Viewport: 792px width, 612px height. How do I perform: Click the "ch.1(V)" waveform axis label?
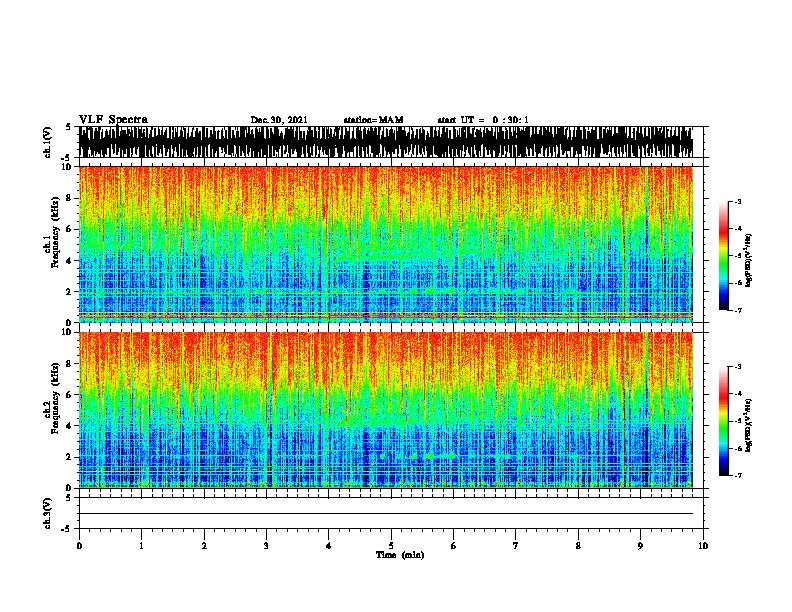pos(47,142)
